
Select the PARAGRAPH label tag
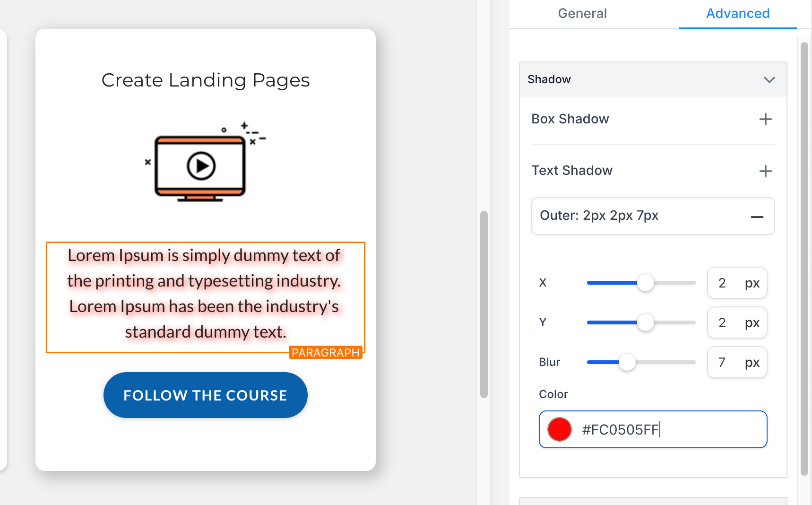click(325, 353)
